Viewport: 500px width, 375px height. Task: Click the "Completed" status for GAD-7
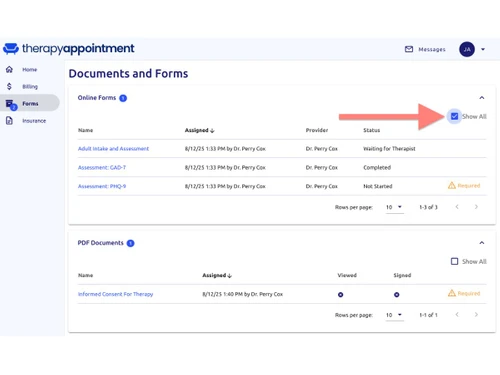377,167
